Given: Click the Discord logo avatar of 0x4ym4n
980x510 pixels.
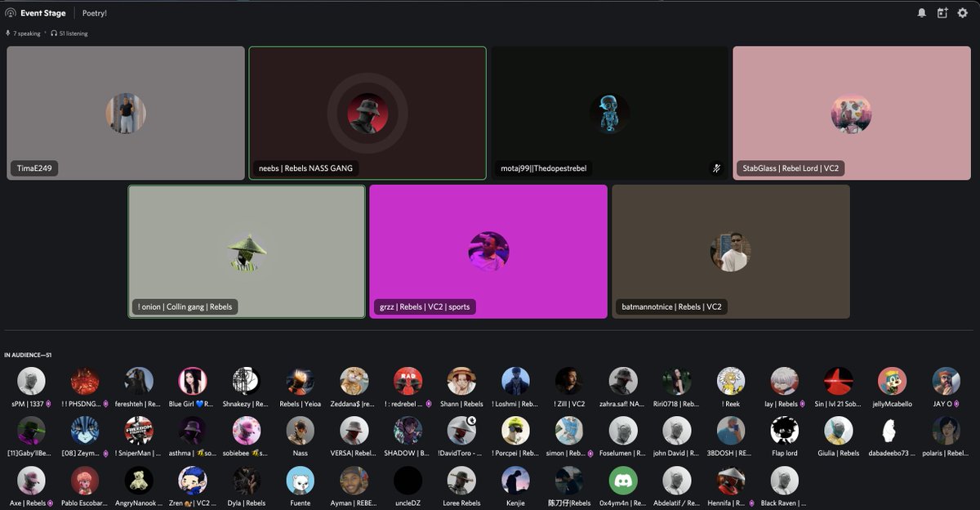Looking at the screenshot, I should click(623, 481).
